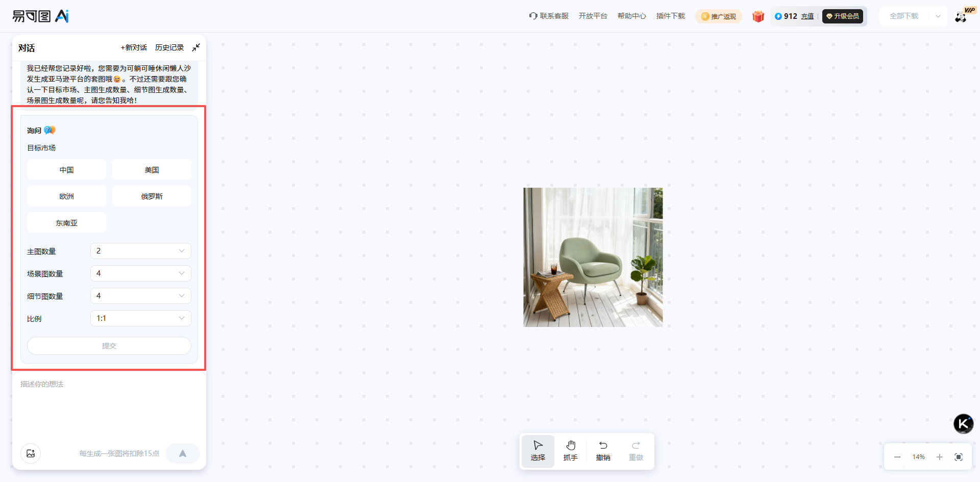Collapse the dialog panel with the shrink icon
This screenshot has height=482, width=980.
click(x=196, y=47)
